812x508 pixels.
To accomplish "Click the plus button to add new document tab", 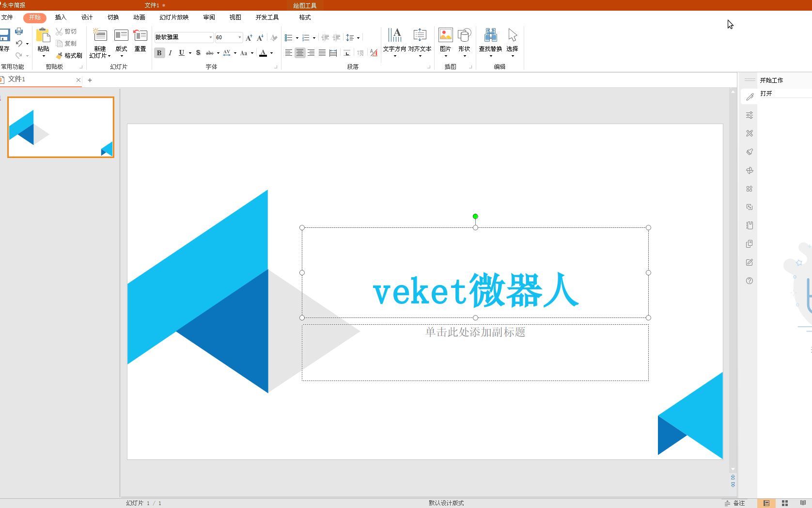I will 90,80.
